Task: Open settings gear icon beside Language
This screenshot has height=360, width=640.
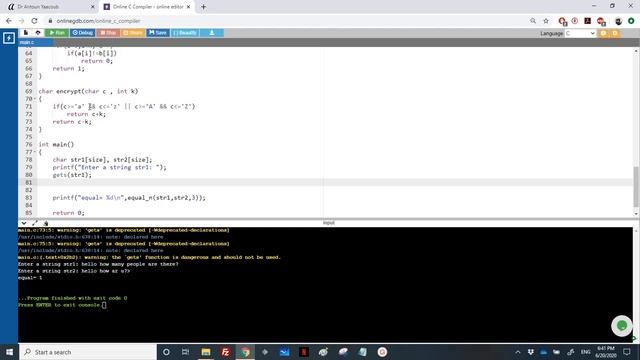Action: (603, 33)
